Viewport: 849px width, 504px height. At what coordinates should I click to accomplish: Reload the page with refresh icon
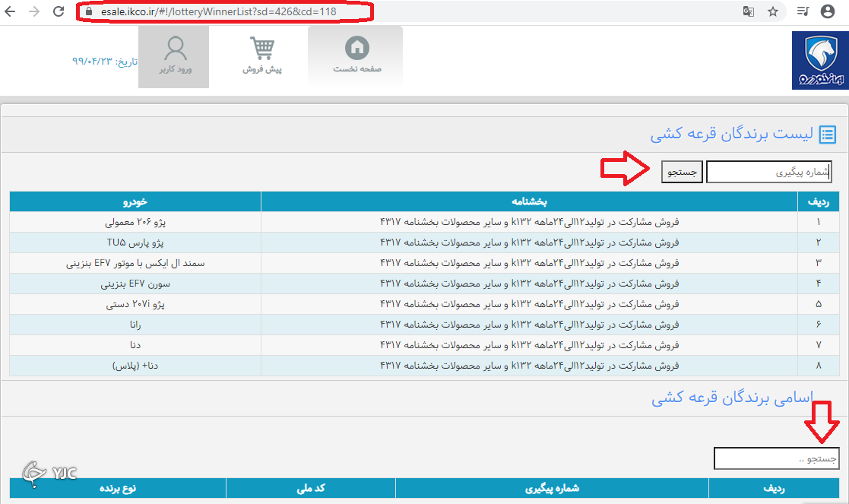[59, 11]
